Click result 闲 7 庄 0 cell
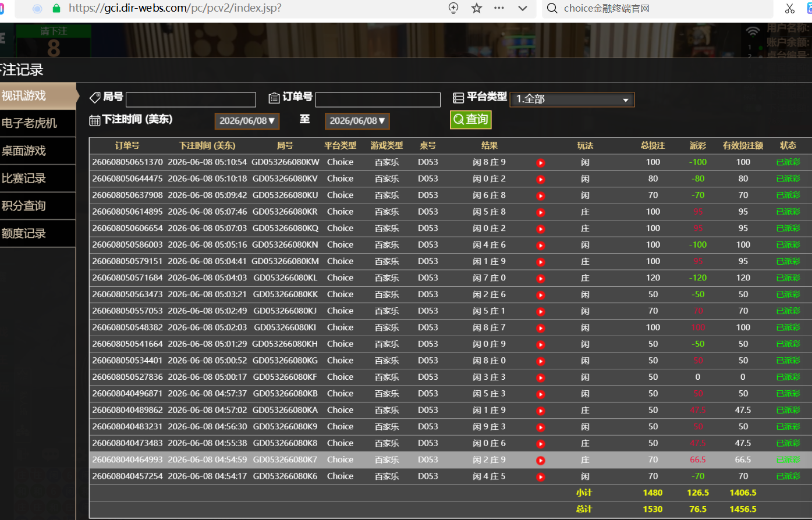The height and width of the screenshot is (520, 812). [x=490, y=278]
